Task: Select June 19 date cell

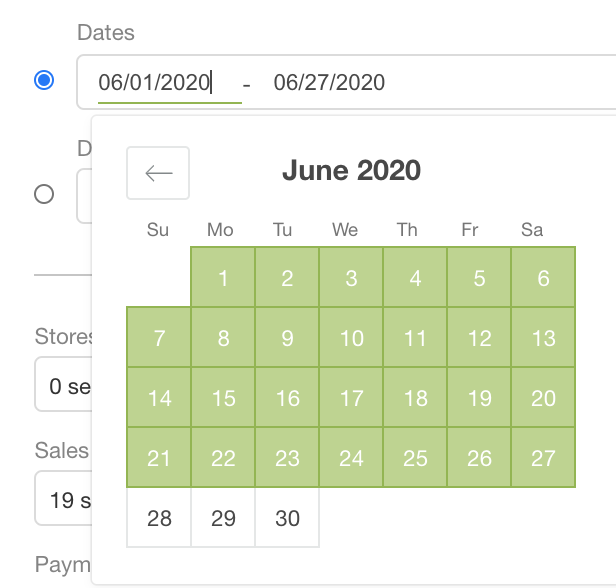Action: tap(479, 397)
